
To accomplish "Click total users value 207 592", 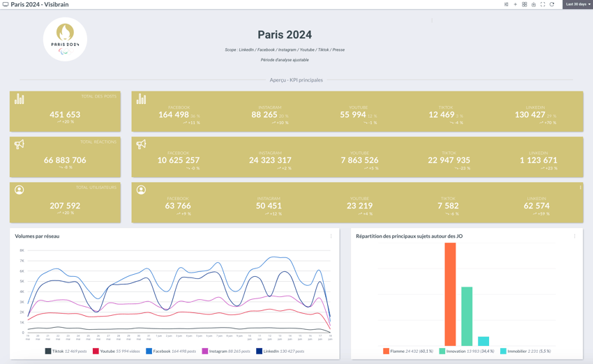I will click(65, 206).
